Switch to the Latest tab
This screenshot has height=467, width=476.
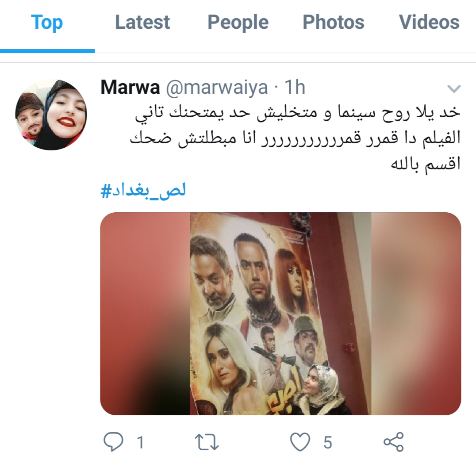tap(142, 22)
